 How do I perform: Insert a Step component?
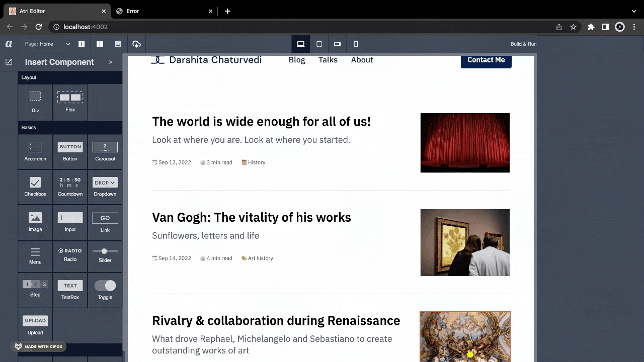(x=35, y=290)
